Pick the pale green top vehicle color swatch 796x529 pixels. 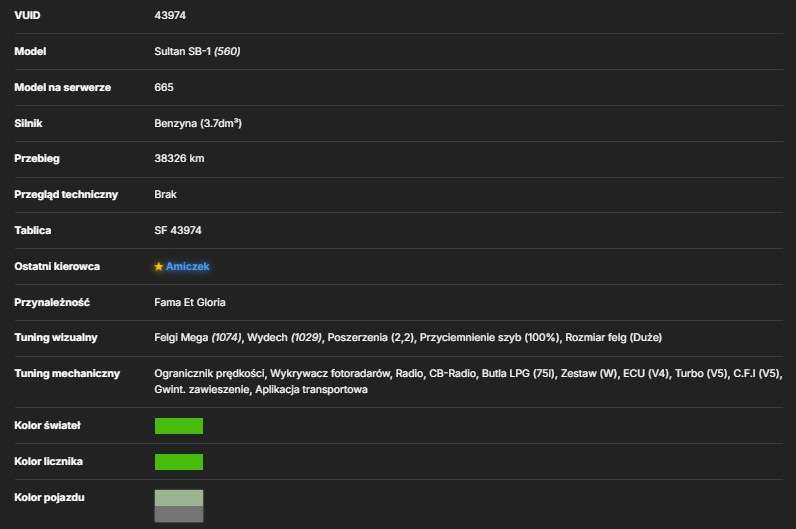[x=179, y=498]
